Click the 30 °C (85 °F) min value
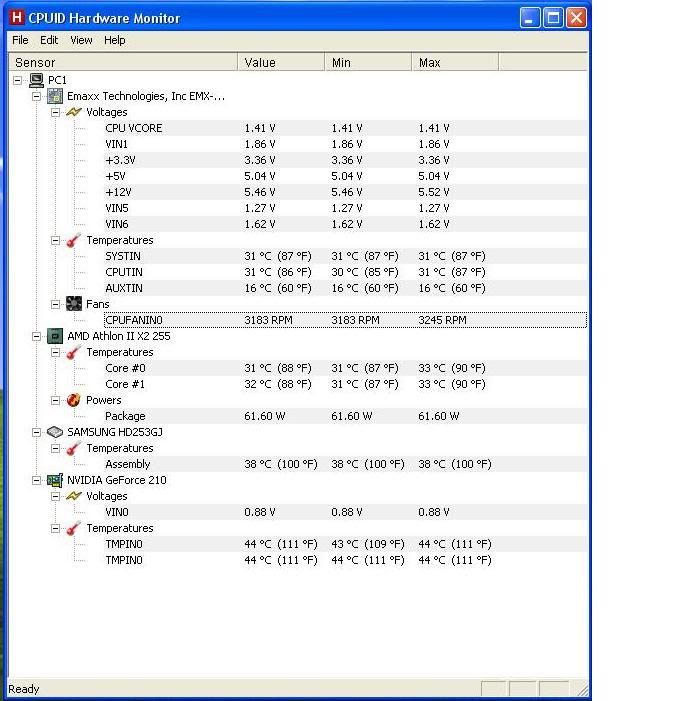The width and height of the screenshot is (683, 701). (365, 272)
